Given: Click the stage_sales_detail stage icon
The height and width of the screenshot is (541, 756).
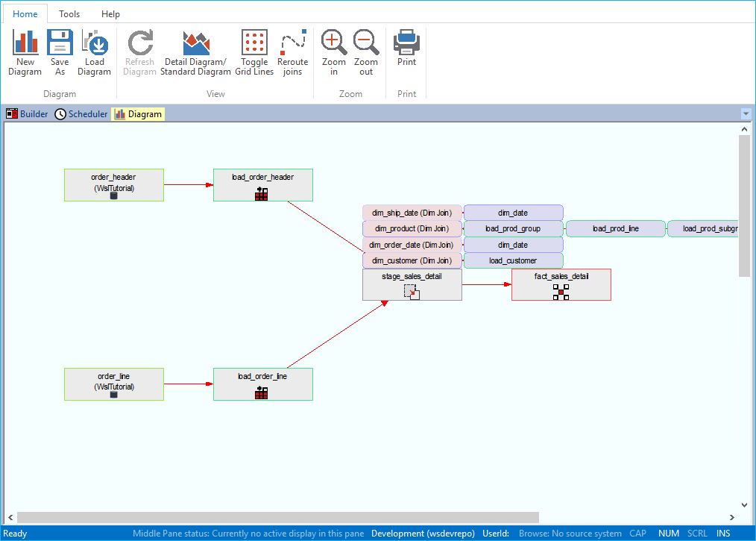Looking at the screenshot, I should coord(412,292).
